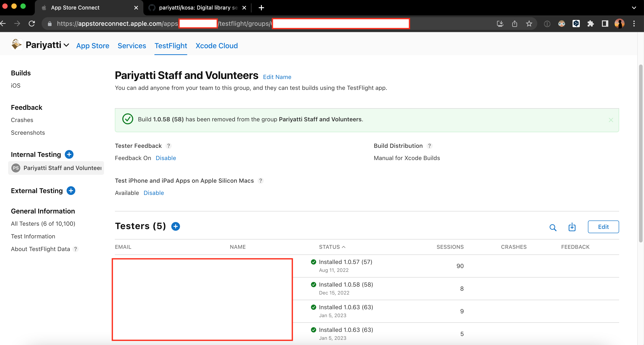This screenshot has width=644, height=345.
Task: Click the glasses-face extension icon
Action: tap(561, 24)
